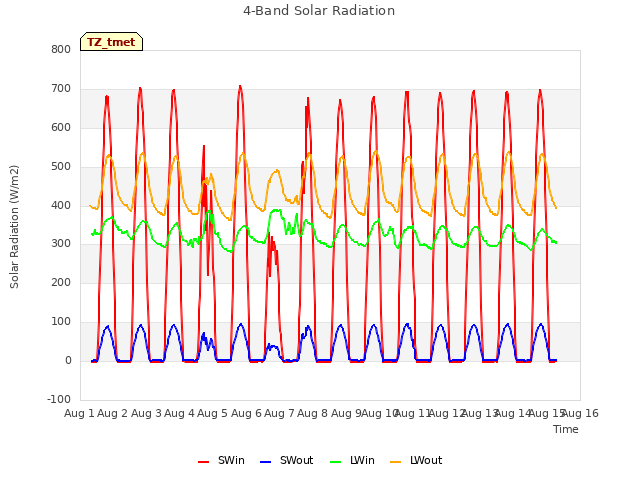This screenshot has height=480, width=640.
Task: Click the 500 y-axis tick label
Action: (x=61, y=167)
